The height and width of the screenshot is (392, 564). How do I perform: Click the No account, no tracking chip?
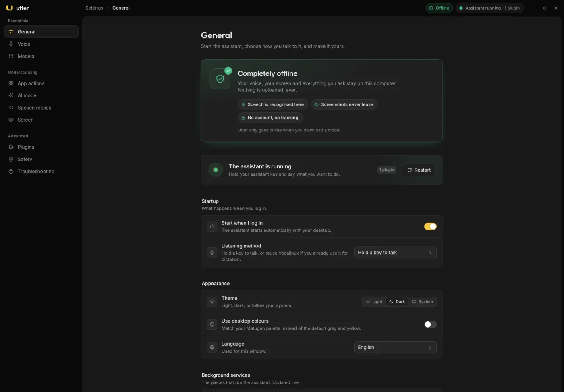point(270,118)
